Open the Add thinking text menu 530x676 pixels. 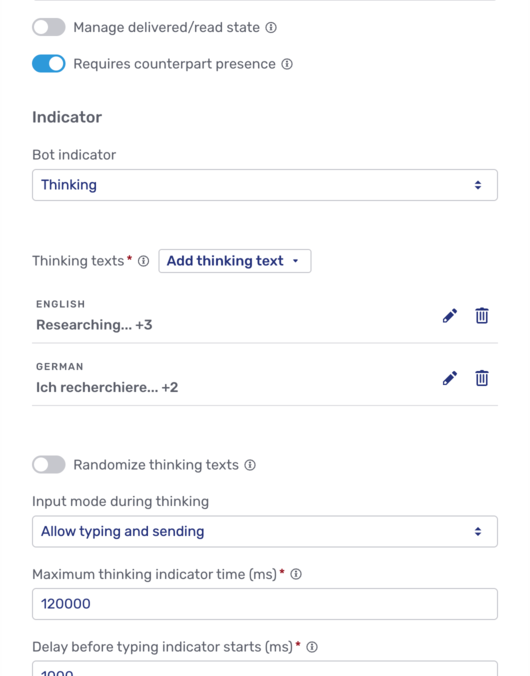235,261
